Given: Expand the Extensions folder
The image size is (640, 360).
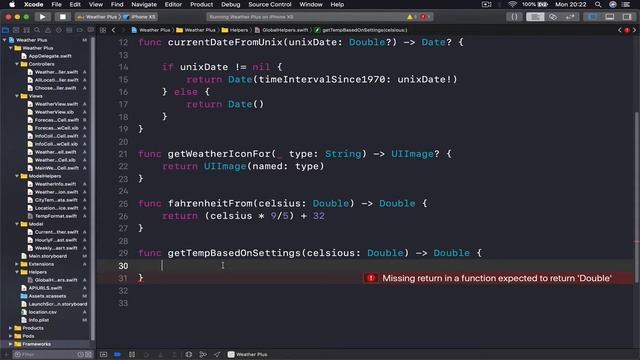Looking at the screenshot, I should click(x=17, y=264).
